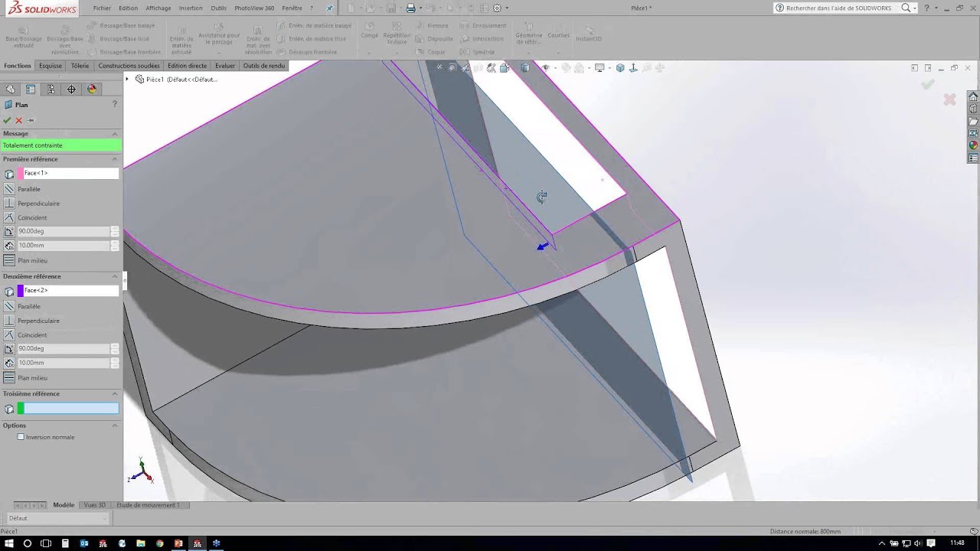Open the Modèle bottom tab
The width and height of the screenshot is (980, 551).
[64, 505]
